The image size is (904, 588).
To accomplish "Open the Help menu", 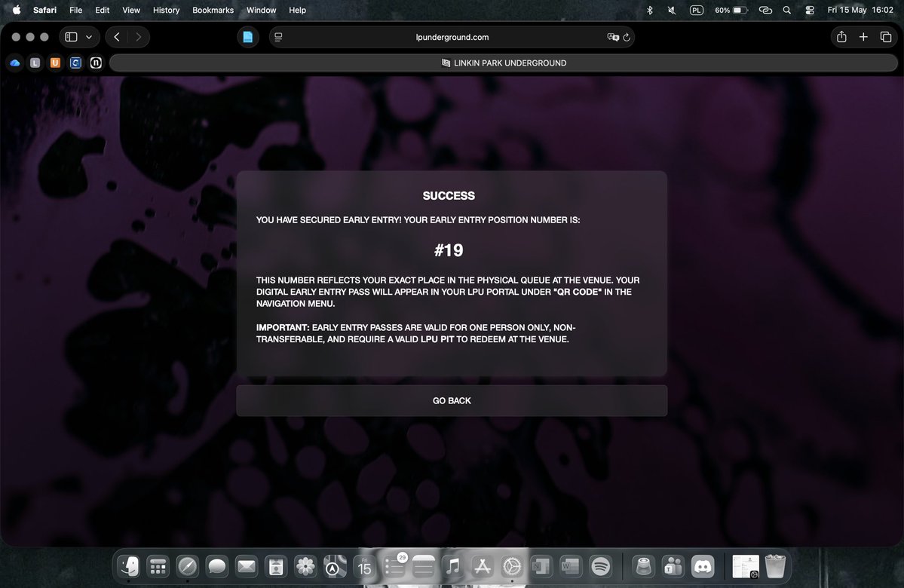I will (297, 10).
